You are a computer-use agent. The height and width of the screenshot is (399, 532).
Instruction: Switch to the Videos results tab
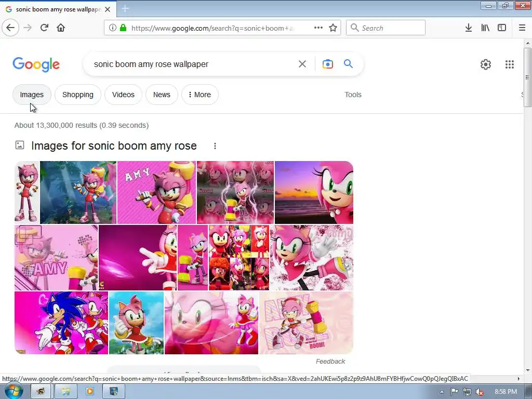pyautogui.click(x=123, y=95)
